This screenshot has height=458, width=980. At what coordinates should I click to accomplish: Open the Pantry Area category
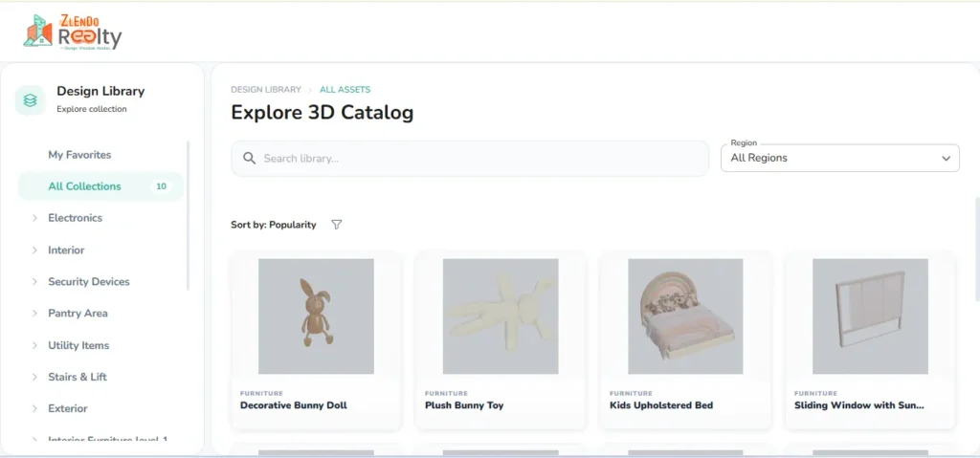[78, 313]
